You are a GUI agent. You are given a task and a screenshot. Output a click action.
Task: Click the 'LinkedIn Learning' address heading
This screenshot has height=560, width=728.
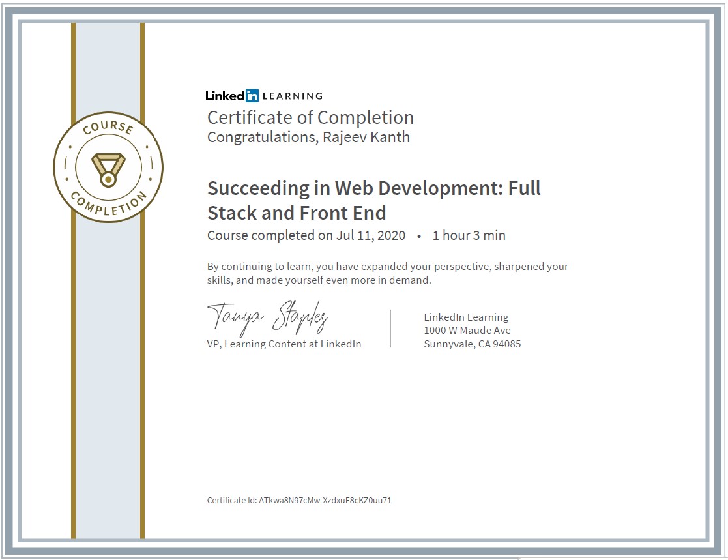(466, 317)
